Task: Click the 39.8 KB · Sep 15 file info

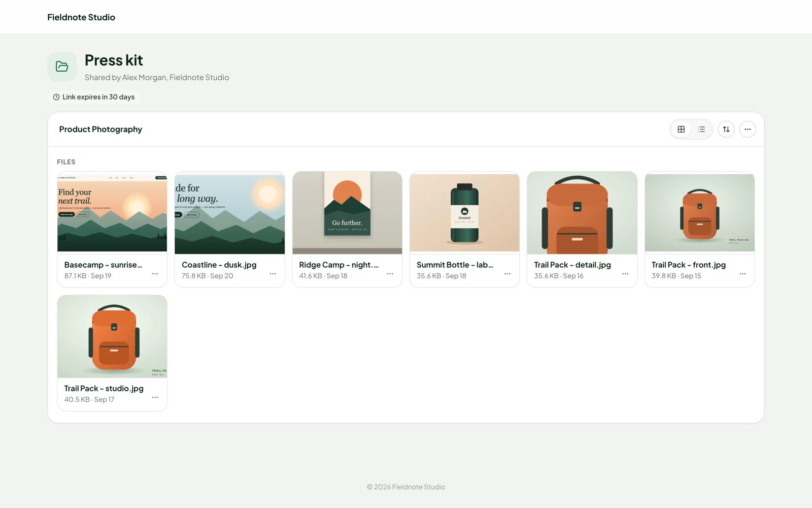Action: [676, 276]
